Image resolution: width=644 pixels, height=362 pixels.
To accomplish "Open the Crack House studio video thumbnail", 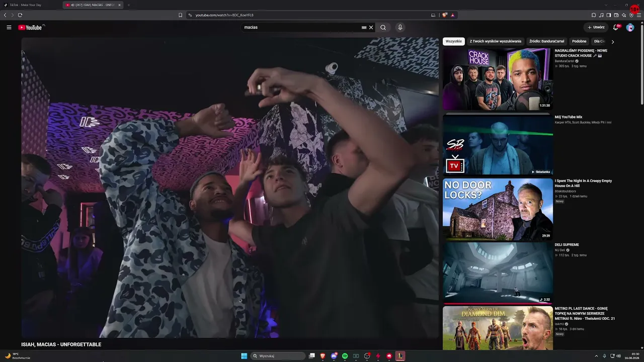I will (498, 79).
